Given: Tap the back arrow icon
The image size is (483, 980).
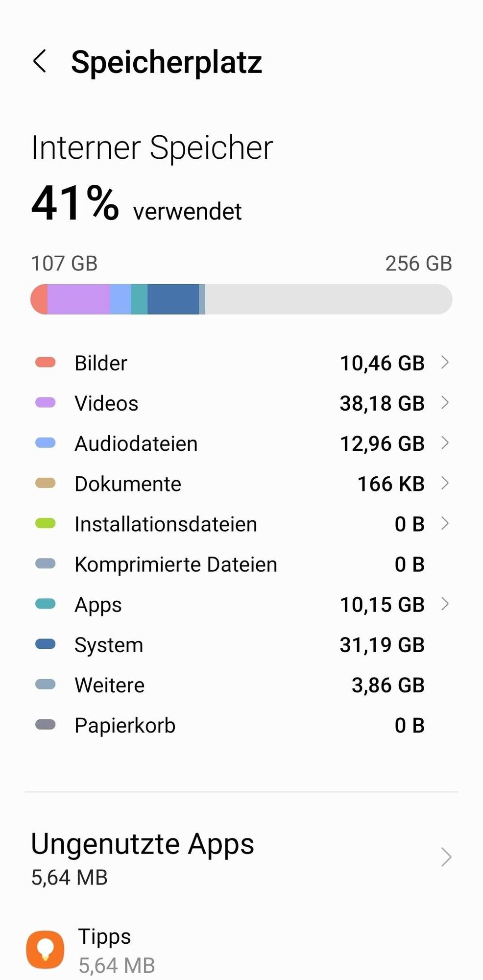Looking at the screenshot, I should [40, 62].
